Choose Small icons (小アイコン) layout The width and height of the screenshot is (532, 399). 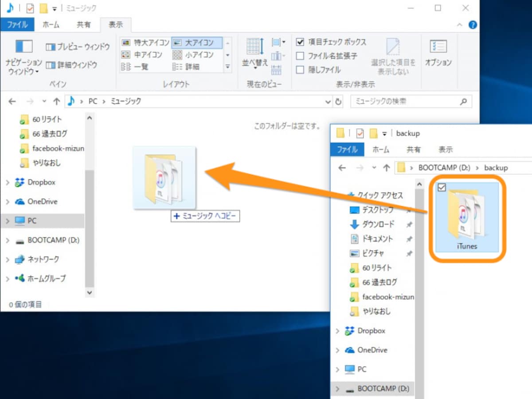193,55
